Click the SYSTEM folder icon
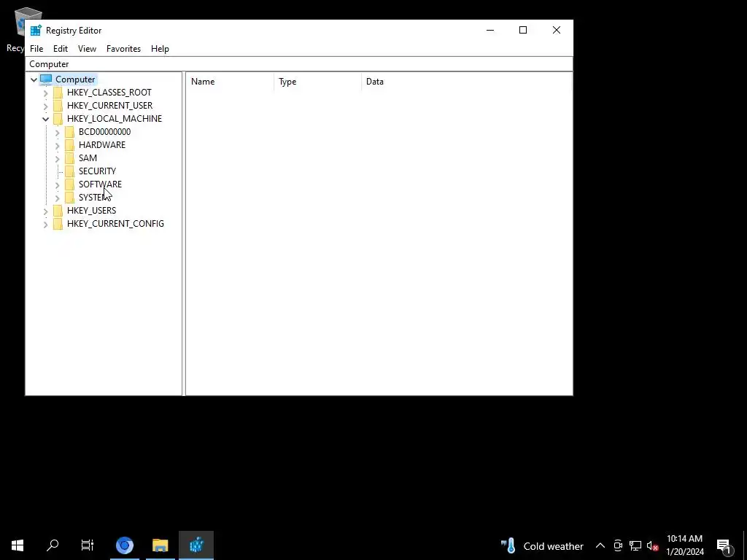This screenshot has width=747, height=560. [x=69, y=197]
